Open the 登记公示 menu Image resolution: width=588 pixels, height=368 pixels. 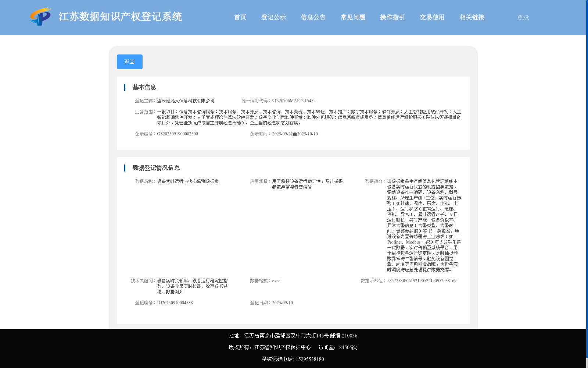click(x=273, y=17)
